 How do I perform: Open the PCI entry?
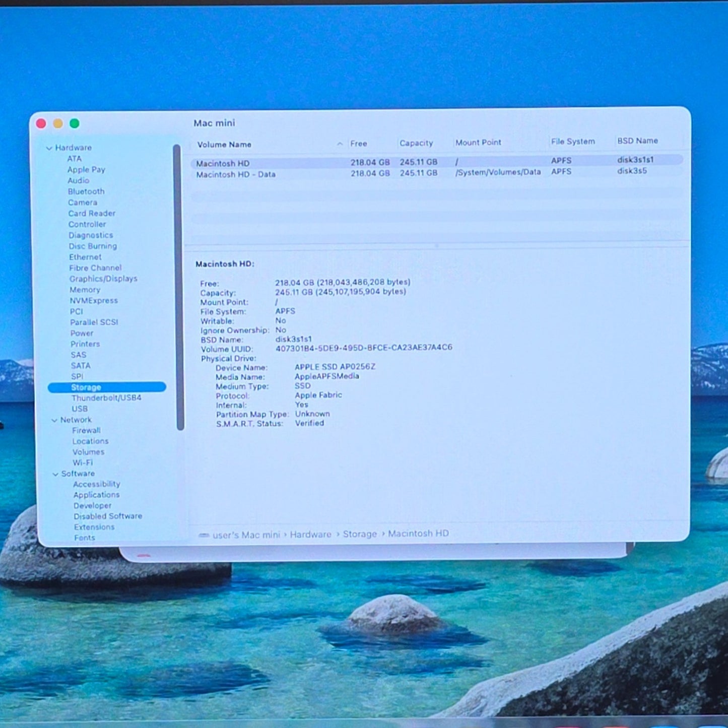(76, 311)
